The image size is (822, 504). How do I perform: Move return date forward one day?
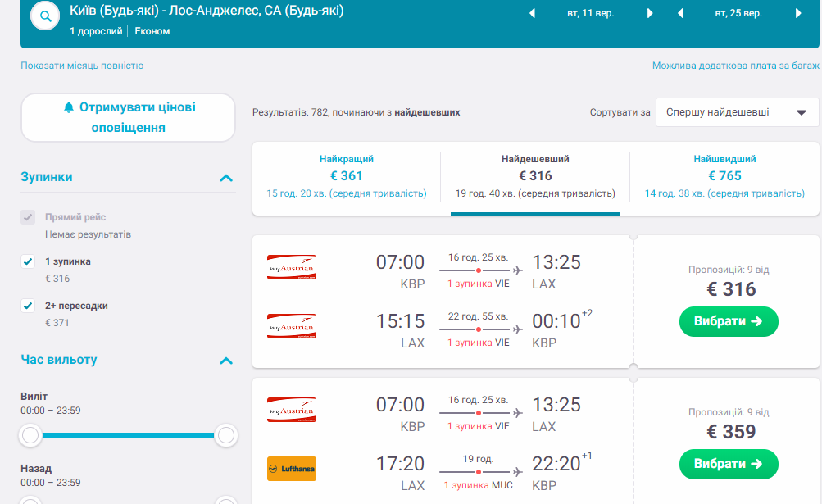pos(799,14)
